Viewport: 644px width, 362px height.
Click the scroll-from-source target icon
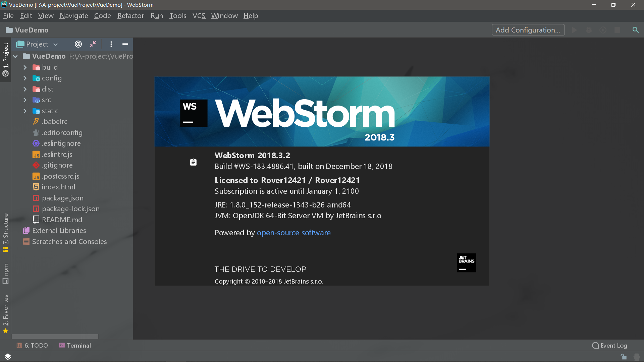78,44
